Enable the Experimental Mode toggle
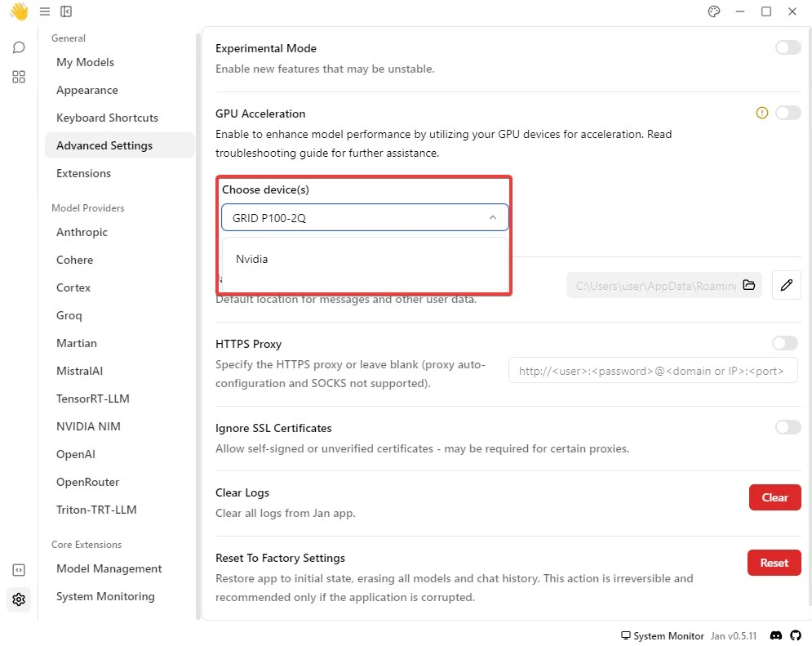 coord(788,48)
